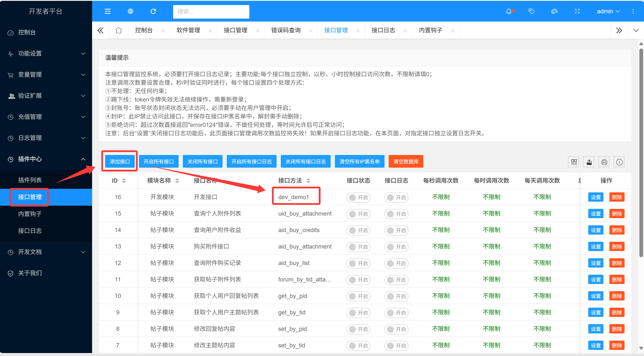Screen dimensions: 644x356
Task: Click into the 搜索 search field
Action: click(211, 11)
